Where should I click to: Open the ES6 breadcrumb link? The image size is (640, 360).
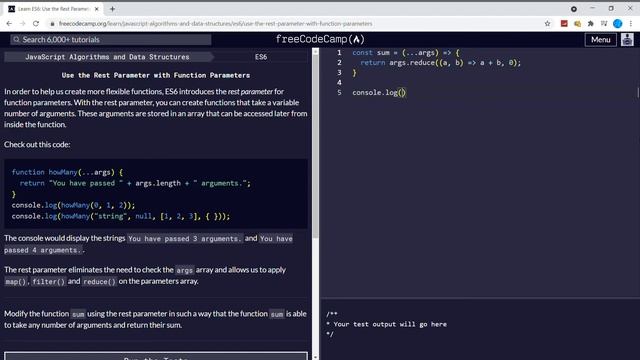tap(261, 57)
